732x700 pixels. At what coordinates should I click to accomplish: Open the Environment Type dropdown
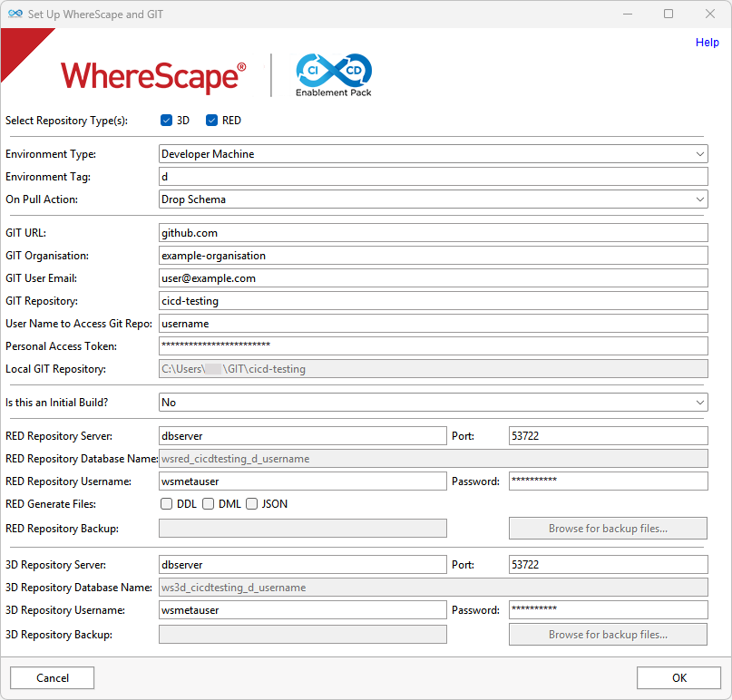point(433,154)
